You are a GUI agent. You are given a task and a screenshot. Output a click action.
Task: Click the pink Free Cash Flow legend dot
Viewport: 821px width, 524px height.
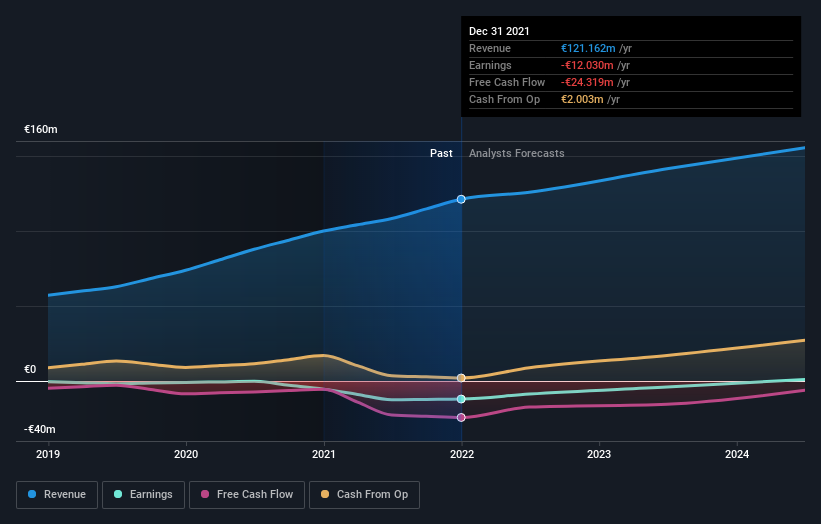coord(205,494)
